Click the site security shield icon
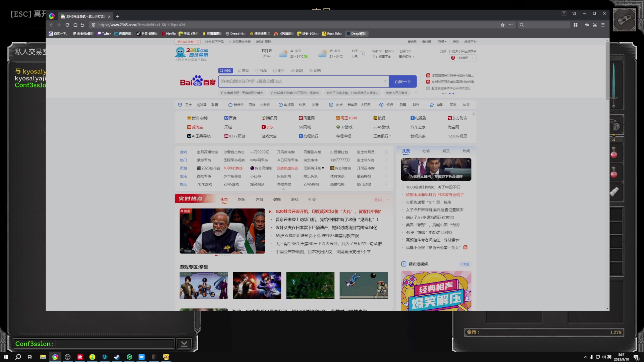Viewport: 644px width, 362px height. pyautogui.click(x=94, y=25)
